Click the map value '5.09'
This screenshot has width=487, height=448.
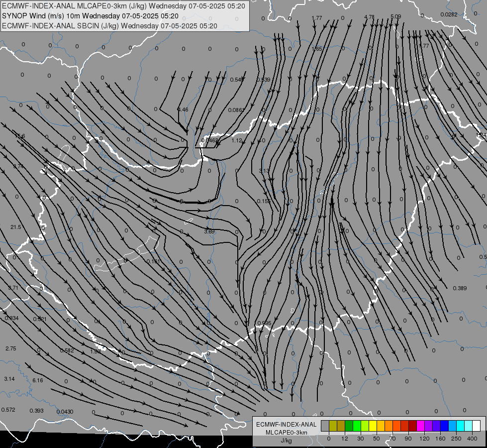tap(395, 16)
